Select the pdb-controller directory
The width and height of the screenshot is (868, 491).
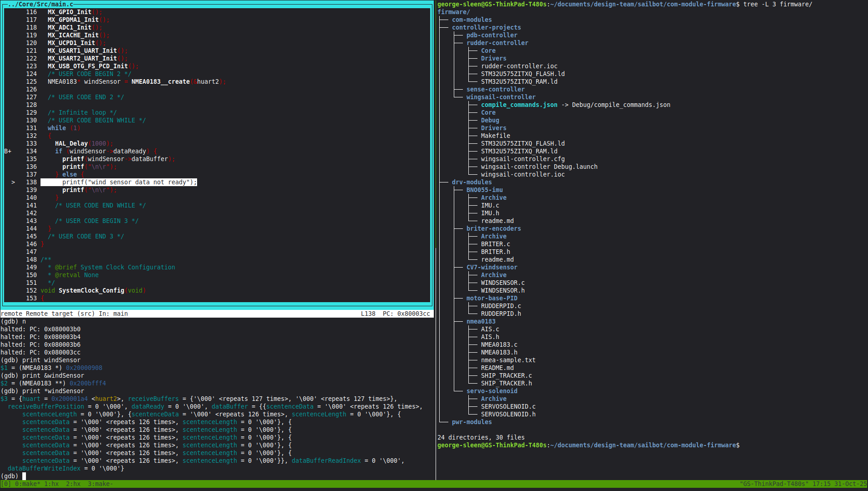(x=492, y=35)
